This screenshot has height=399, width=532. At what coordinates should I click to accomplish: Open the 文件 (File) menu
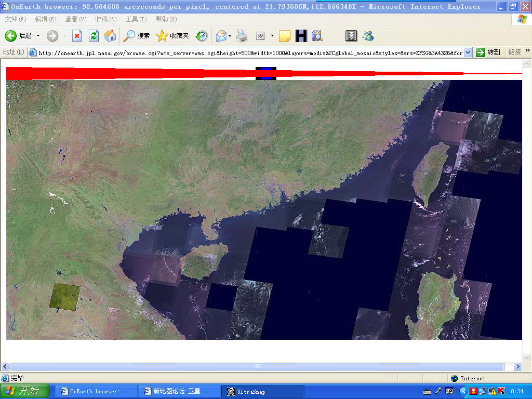15,19
